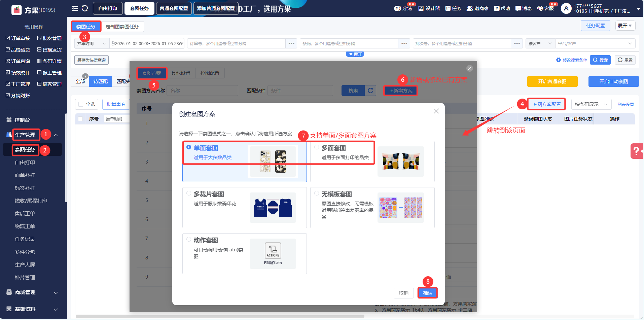Open the 条码详情 shortcut in the sidebar

click(49, 61)
